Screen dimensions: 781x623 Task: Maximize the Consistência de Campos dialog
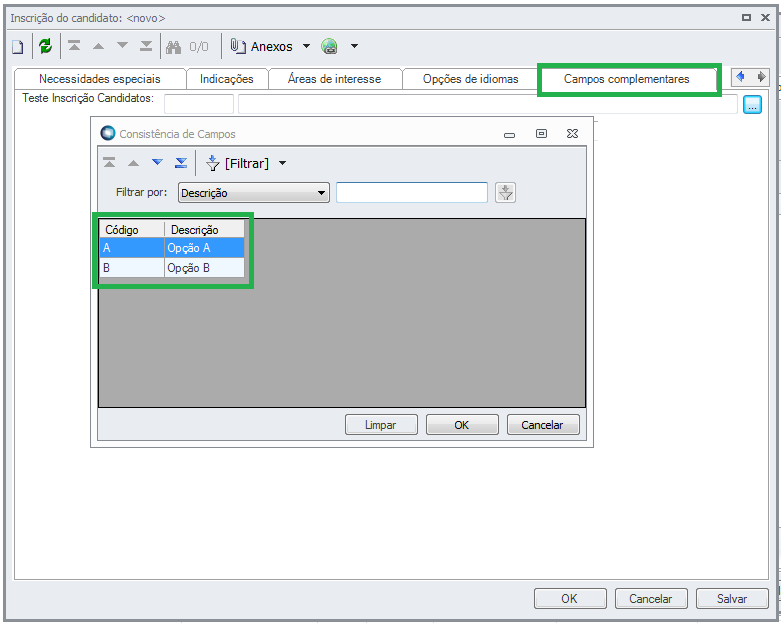tap(541, 133)
